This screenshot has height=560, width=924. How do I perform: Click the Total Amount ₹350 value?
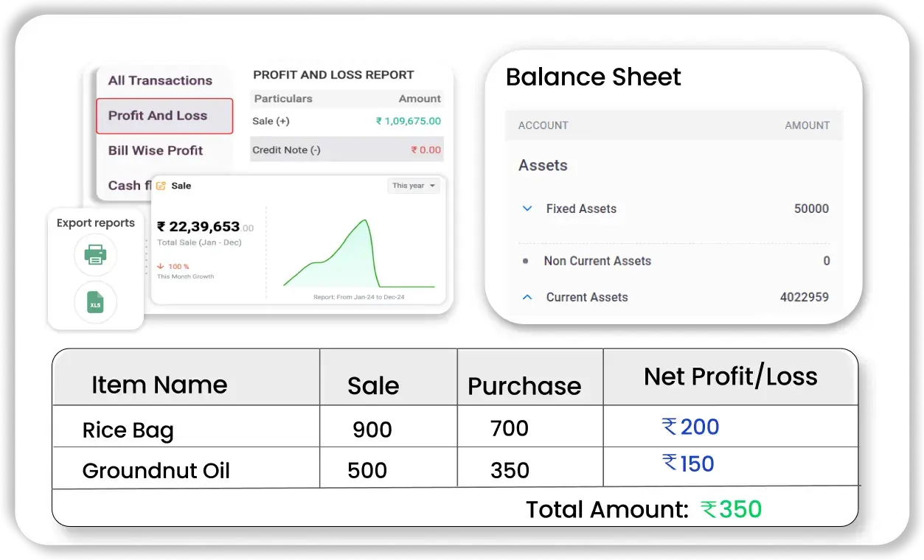(732, 509)
